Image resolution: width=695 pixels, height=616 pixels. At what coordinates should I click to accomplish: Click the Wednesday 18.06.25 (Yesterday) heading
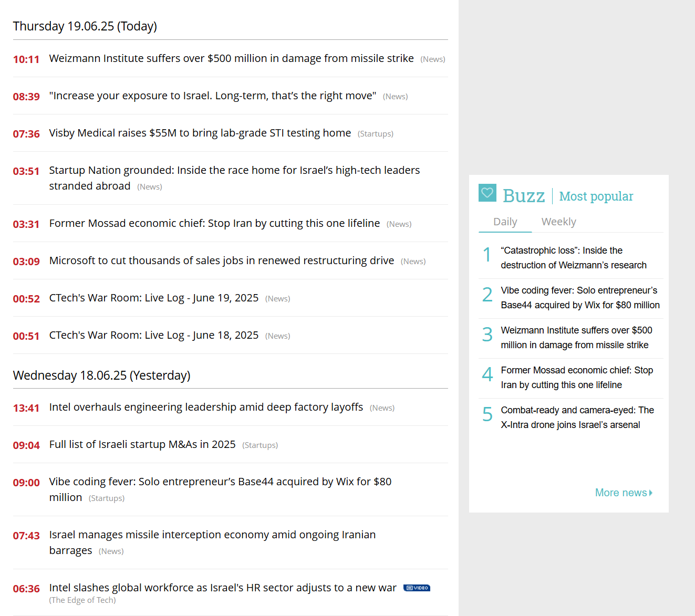coord(101,375)
